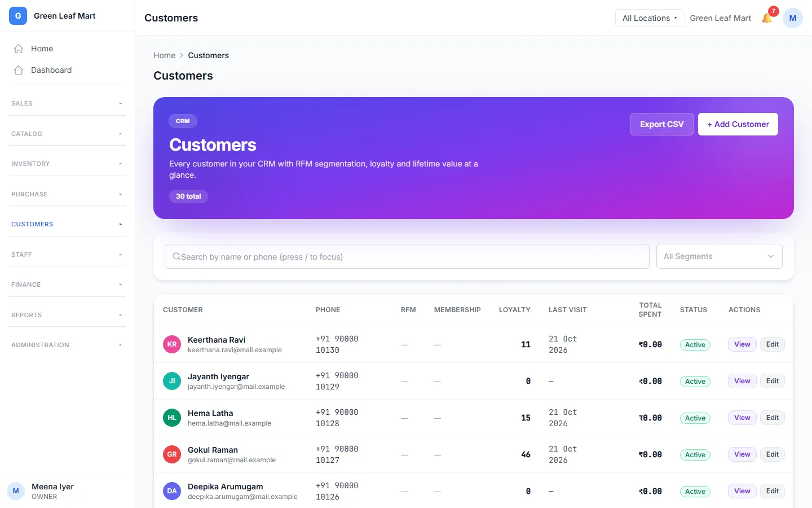
Task: Click the search magnifier icon
Action: point(176,256)
